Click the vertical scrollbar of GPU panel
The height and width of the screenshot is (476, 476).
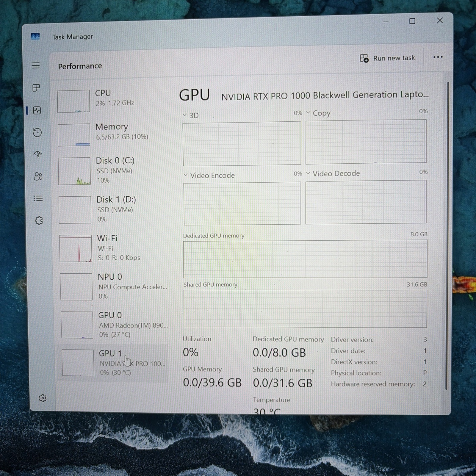click(447, 235)
